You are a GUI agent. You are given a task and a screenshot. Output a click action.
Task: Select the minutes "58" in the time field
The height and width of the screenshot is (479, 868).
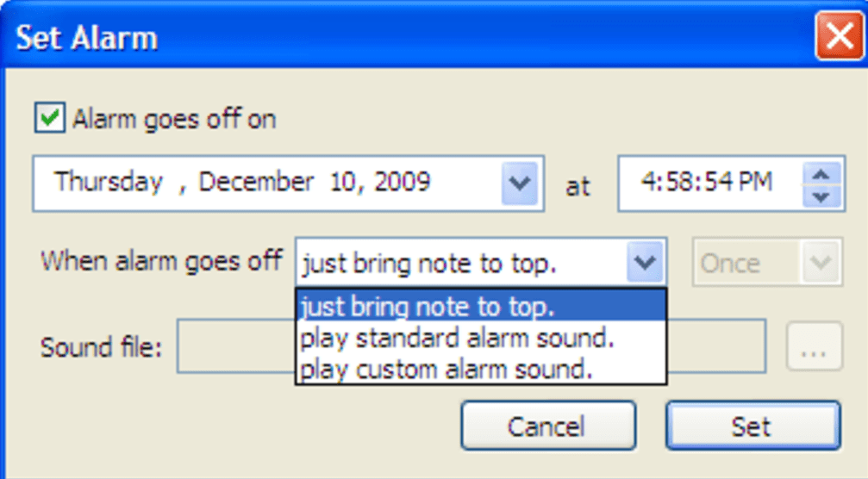click(x=678, y=183)
